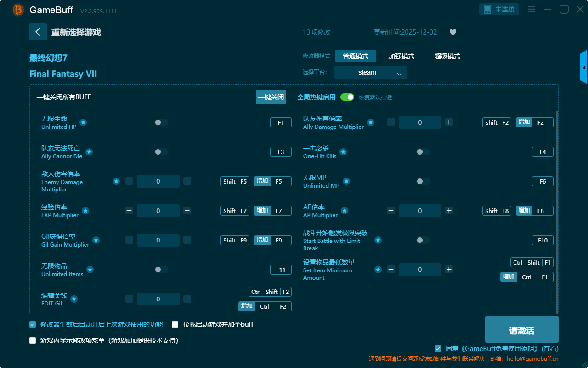Click the phone icon labeled 未连接

tap(499, 9)
